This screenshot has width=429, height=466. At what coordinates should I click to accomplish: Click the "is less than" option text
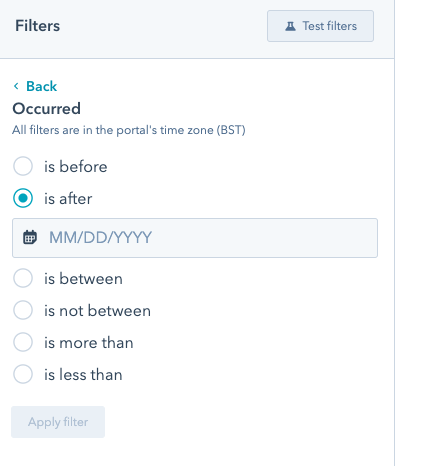click(83, 375)
